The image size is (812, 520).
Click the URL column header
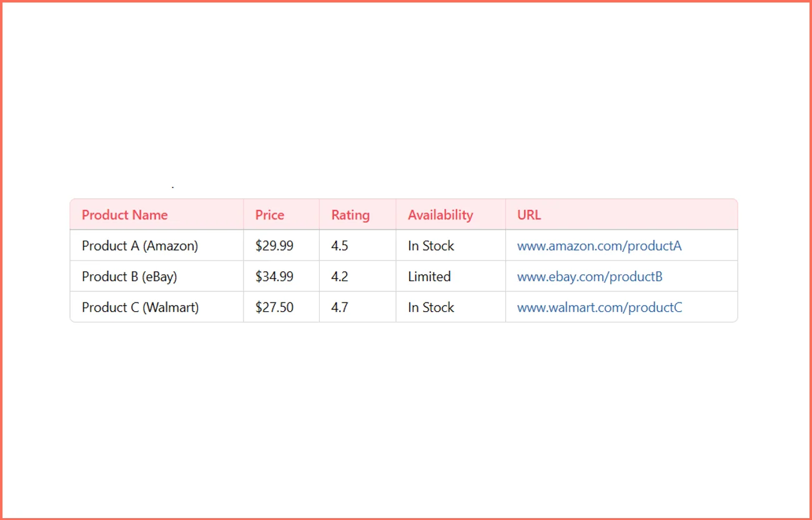[528, 214]
